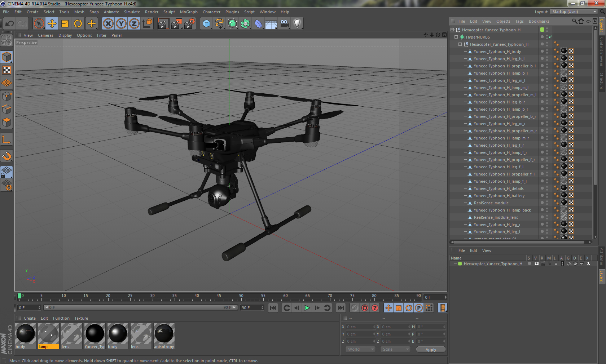Viewport: 606px width, 364px height.
Task: Render the active view with clapperboard icon
Action: tap(163, 24)
